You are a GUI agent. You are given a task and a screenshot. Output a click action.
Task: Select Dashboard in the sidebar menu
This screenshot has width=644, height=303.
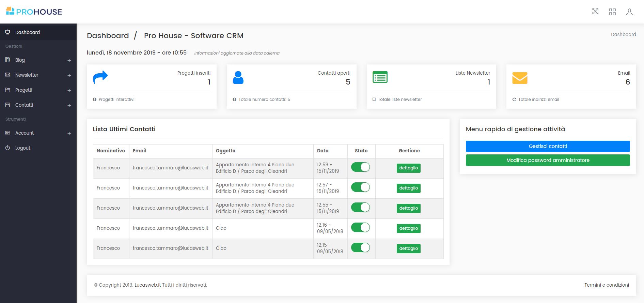[x=38, y=32]
